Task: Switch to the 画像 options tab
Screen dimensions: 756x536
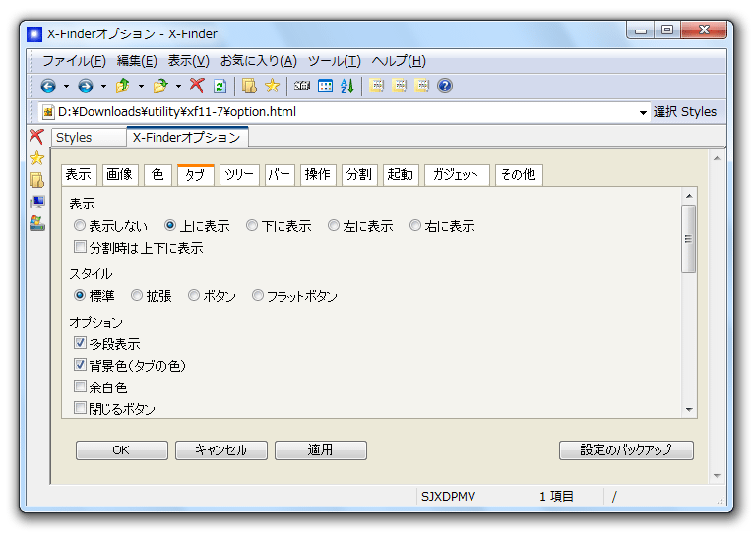Action: click(120, 174)
